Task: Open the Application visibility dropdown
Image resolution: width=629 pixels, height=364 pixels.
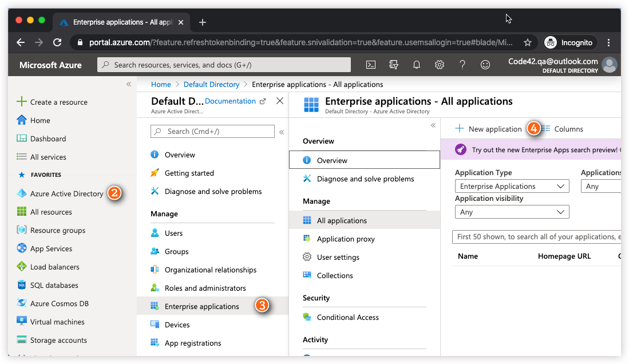Action: point(511,212)
